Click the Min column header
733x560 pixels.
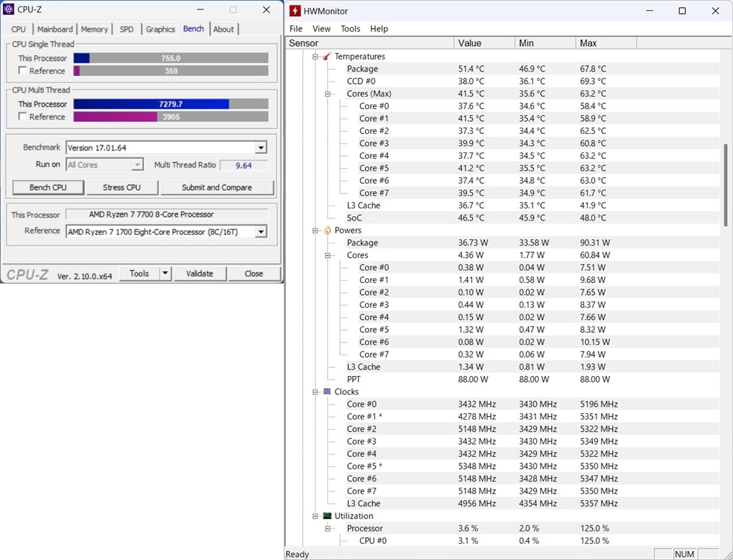point(545,43)
